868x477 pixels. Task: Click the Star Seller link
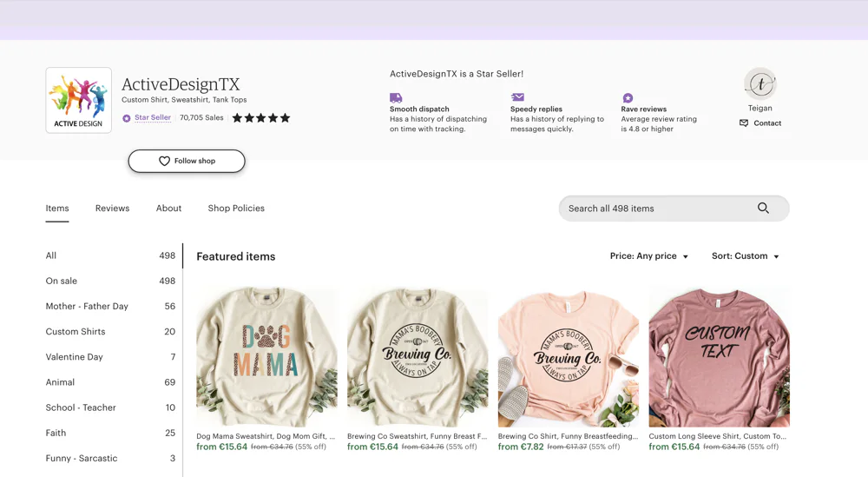(x=153, y=117)
